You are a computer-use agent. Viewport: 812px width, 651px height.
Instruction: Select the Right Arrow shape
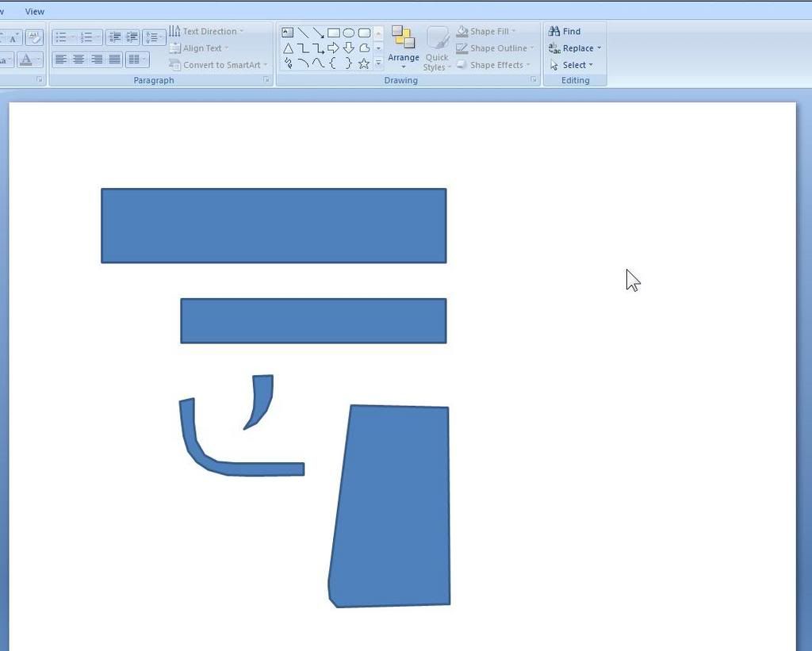click(x=334, y=48)
